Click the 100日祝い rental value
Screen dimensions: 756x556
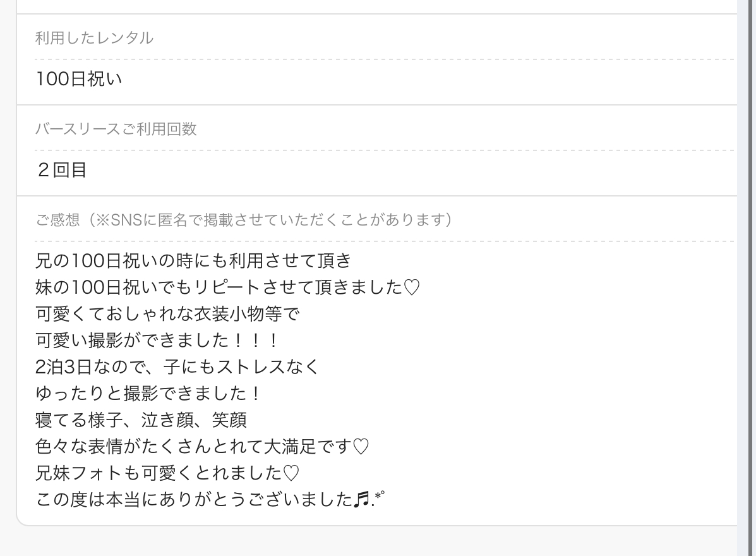[78, 79]
